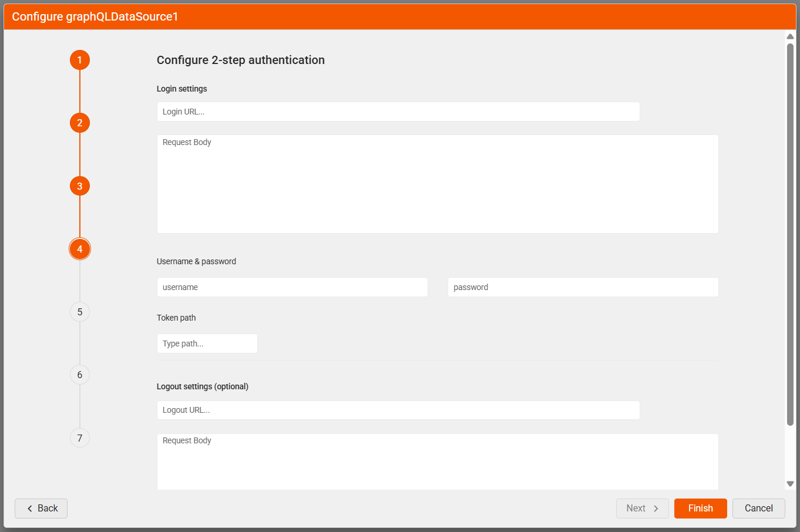
Task: Click the Login URL input field
Action: click(x=398, y=112)
